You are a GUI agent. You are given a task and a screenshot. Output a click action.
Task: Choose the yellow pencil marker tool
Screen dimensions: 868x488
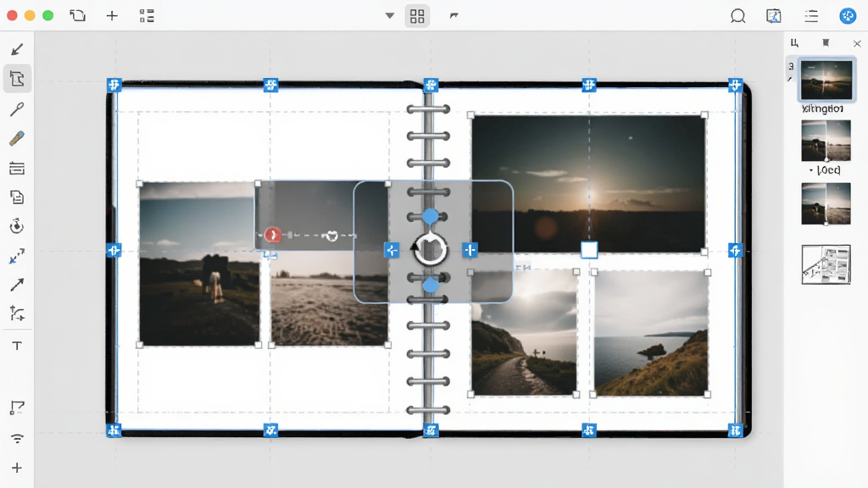(17, 138)
